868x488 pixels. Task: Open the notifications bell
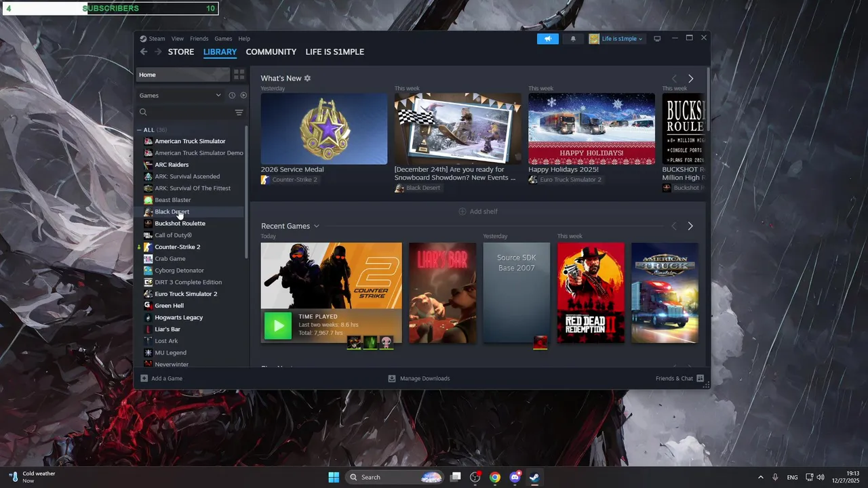pyautogui.click(x=573, y=39)
